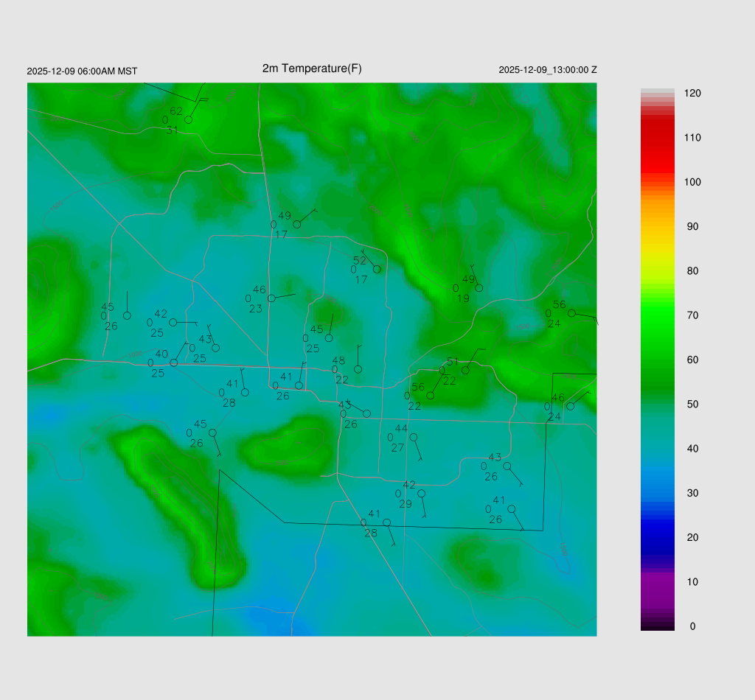Select the station marker showing 42 over 25

(x=173, y=322)
